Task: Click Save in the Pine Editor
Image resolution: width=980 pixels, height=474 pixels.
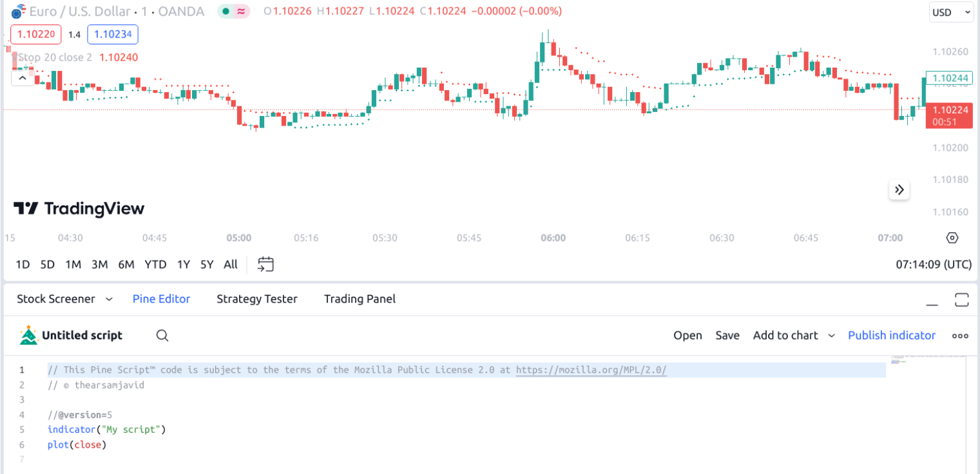Action: (727, 336)
